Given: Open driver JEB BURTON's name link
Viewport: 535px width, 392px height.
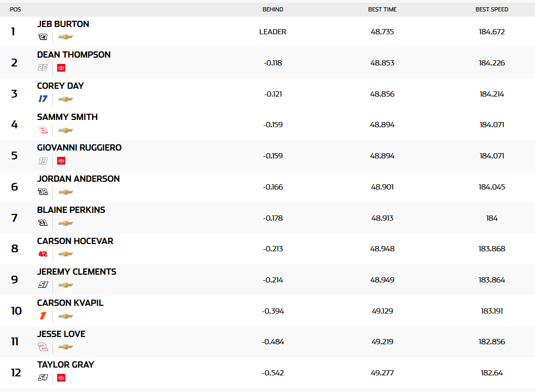Looking at the screenshot, I should pos(63,24).
